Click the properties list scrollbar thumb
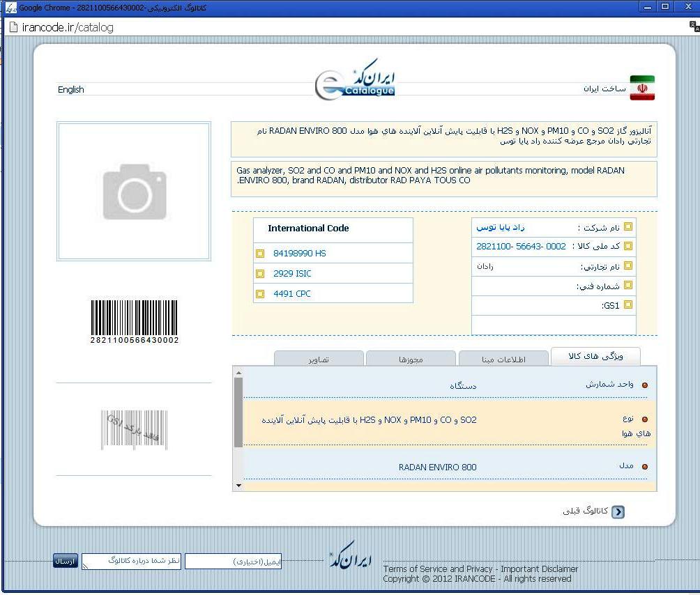Image resolution: width=700 pixels, height=595 pixels. [x=239, y=412]
